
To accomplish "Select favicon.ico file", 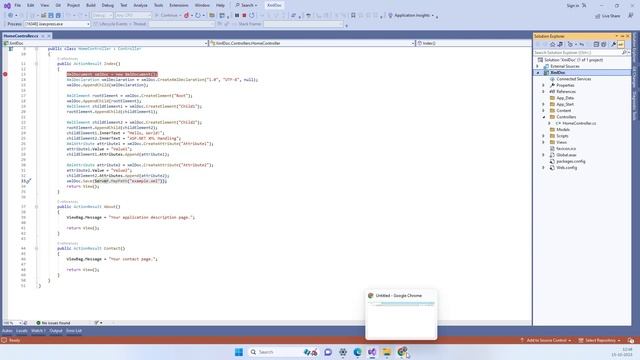I will (566, 149).
